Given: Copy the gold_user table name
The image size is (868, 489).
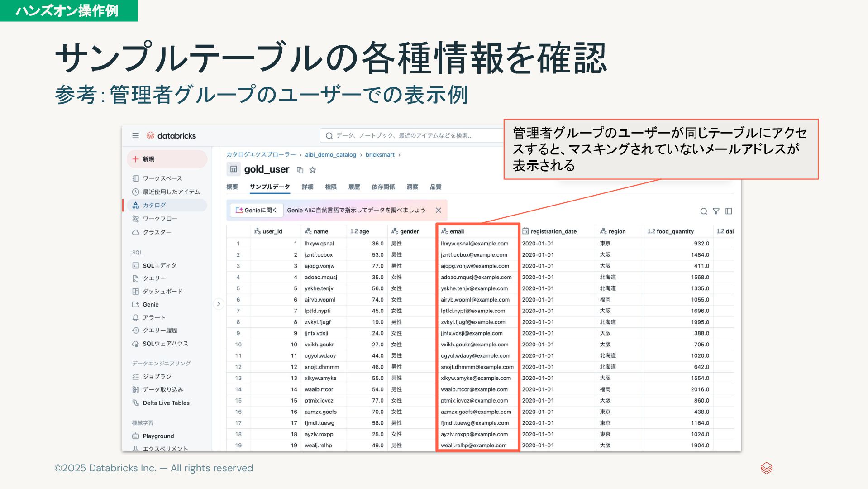Looking at the screenshot, I should click(x=300, y=170).
